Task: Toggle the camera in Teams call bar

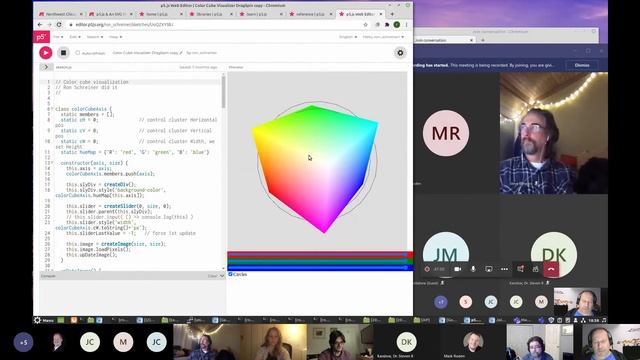Action: pos(458,269)
